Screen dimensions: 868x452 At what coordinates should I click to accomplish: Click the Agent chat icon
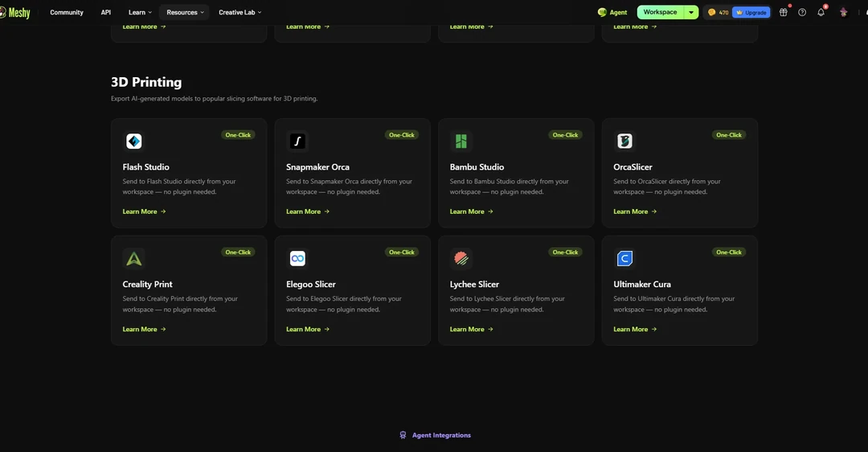602,12
